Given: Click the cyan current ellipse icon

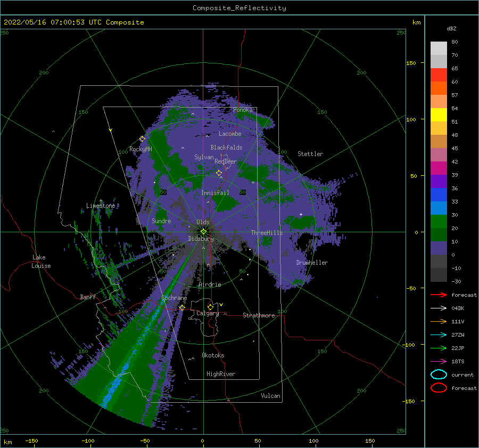Looking at the screenshot, I should click(x=439, y=374).
